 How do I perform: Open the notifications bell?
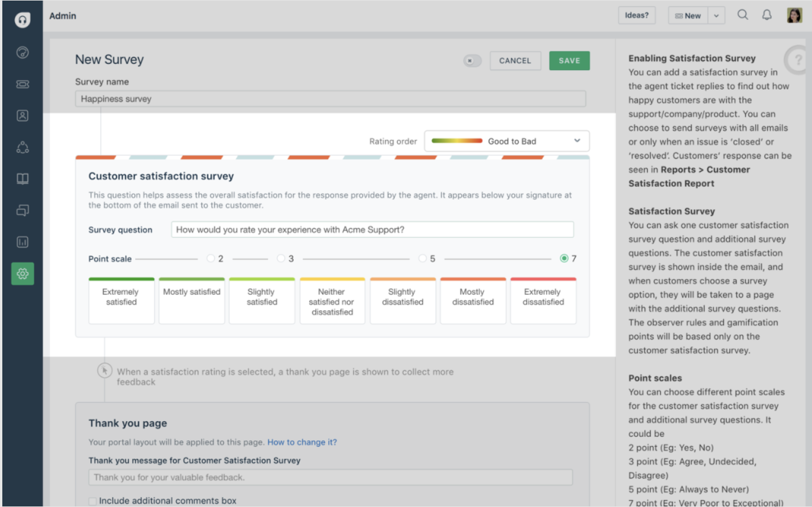[767, 15]
